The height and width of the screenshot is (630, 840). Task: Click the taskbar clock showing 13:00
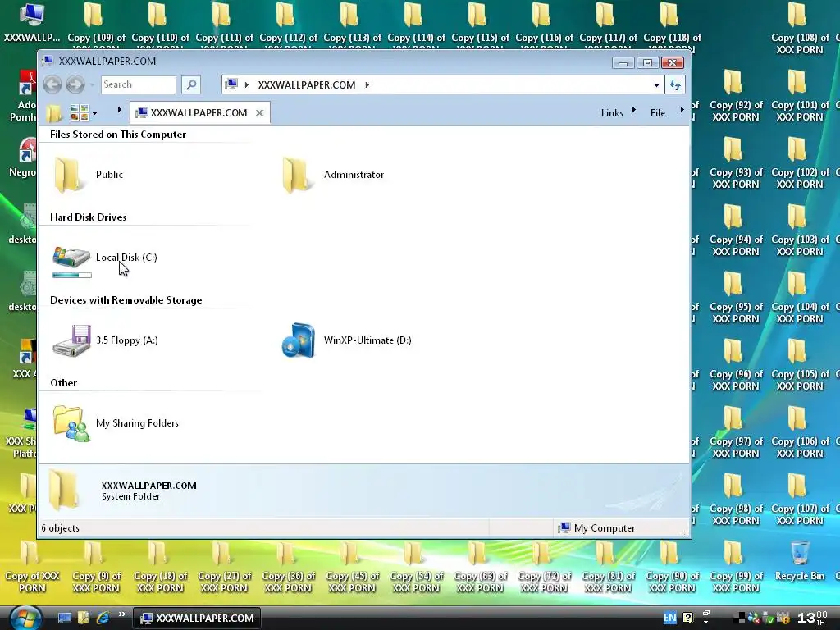(x=812, y=619)
